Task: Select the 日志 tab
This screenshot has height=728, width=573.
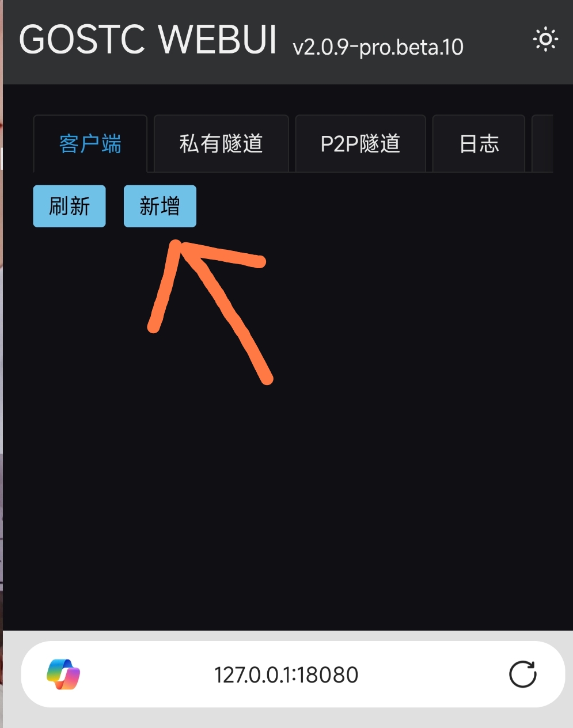Action: click(x=479, y=143)
